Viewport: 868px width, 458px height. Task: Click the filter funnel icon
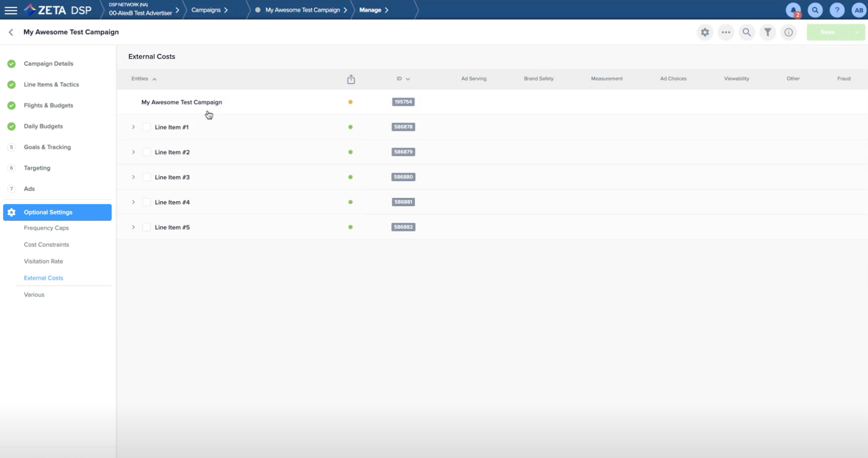click(x=767, y=32)
